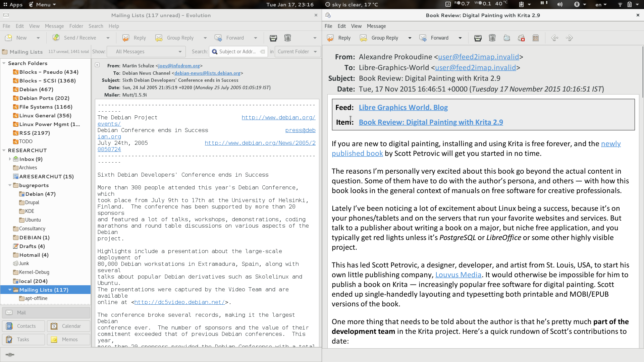The image size is (644, 362).
Task: Open Forward dropdown in Mailing Lists window
Action: click(x=256, y=38)
